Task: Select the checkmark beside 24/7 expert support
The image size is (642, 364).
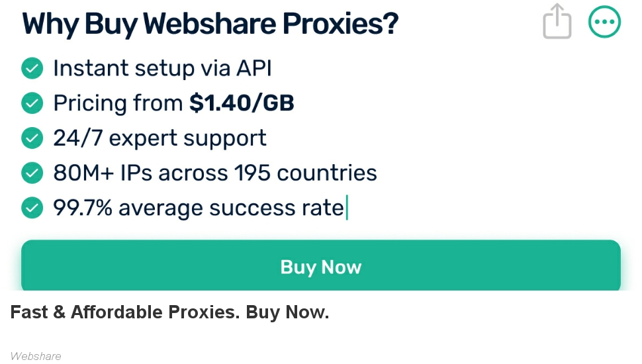Action: [32, 138]
